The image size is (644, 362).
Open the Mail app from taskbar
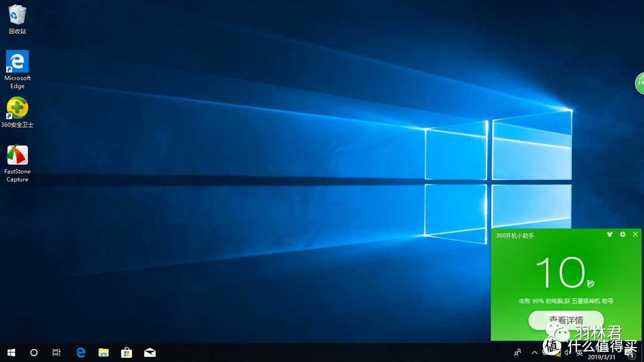(150, 352)
